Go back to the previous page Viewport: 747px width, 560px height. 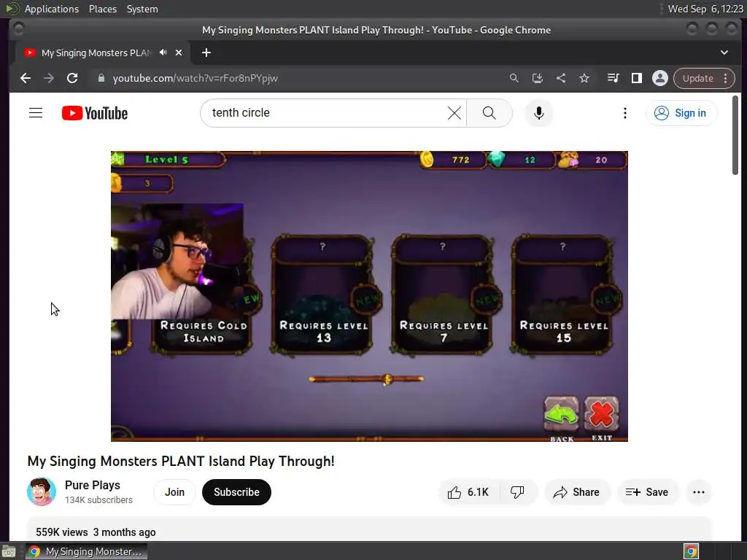click(26, 78)
